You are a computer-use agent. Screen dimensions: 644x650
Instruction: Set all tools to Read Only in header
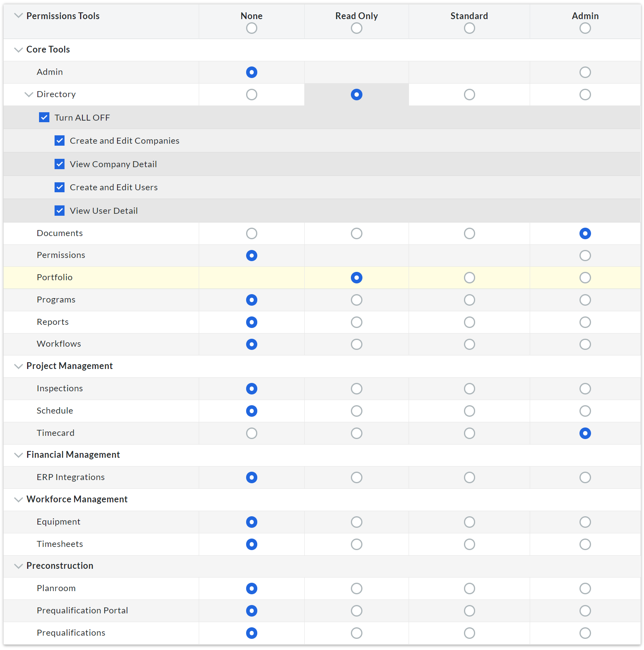[x=356, y=28]
